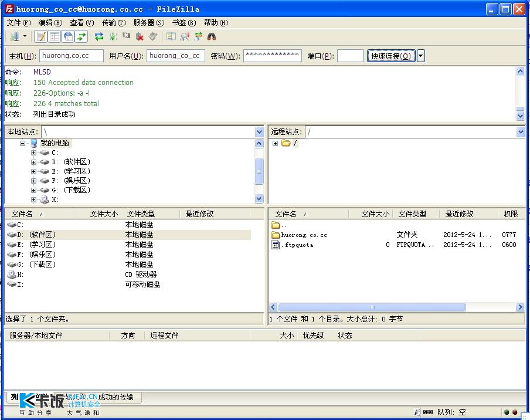Screen dimensions: 530x420
Task: Select remote root folder icon in tree
Action: 286,143
